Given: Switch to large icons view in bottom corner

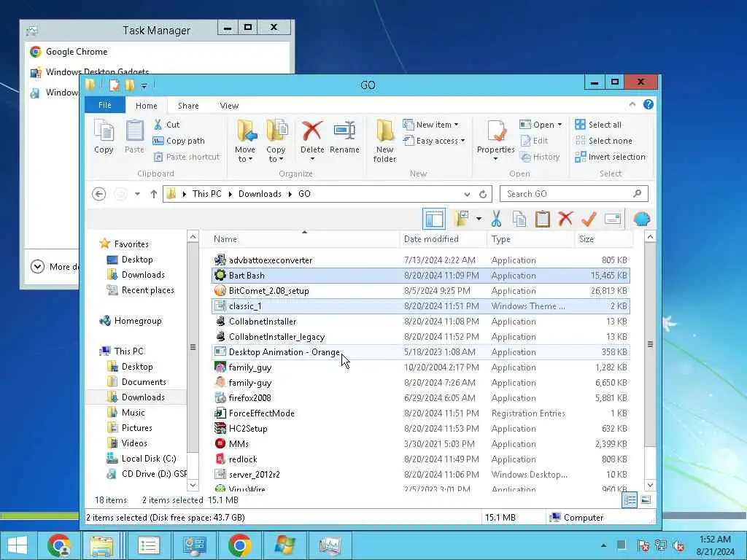Looking at the screenshot, I should (x=646, y=499).
